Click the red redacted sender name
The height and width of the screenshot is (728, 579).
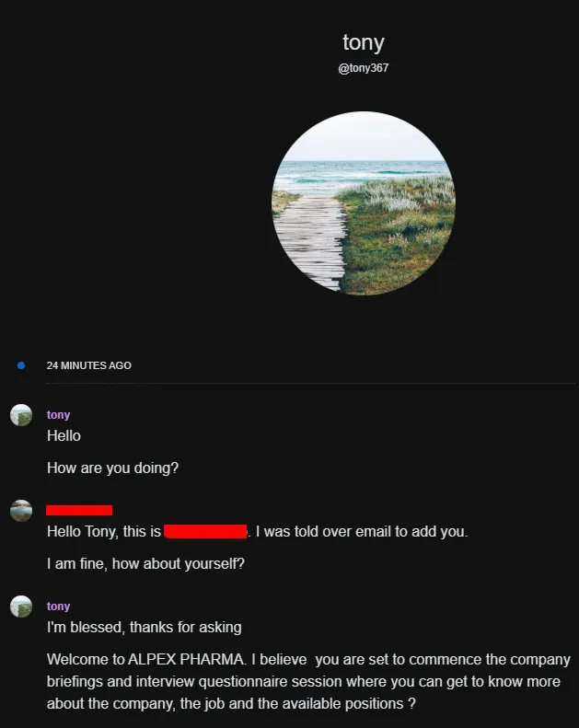pos(79,510)
